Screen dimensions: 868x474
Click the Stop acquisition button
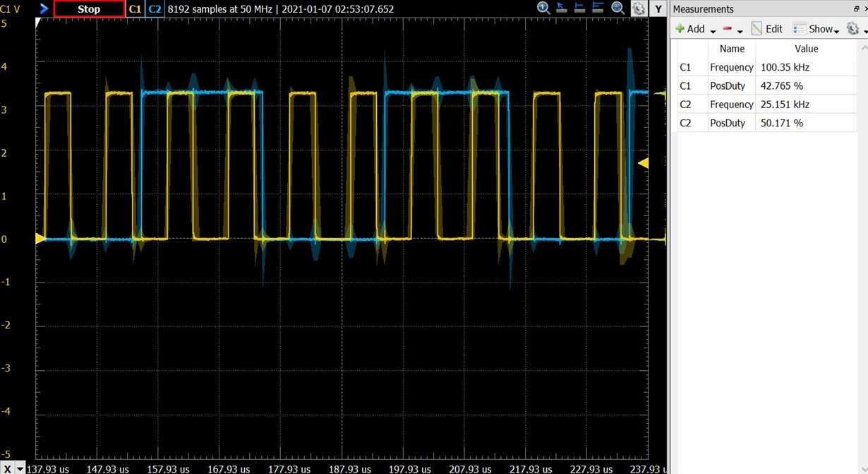coord(89,9)
